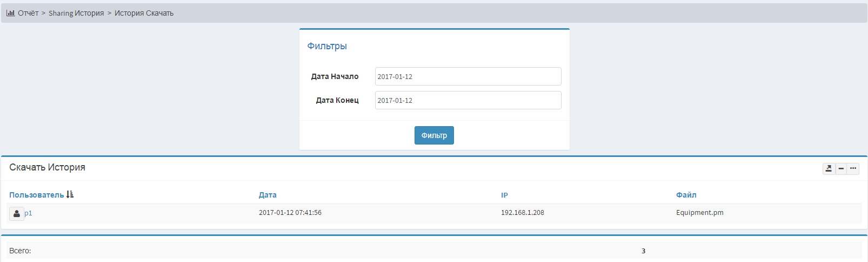Collapse the Скачать История panel
This screenshot has width=868, height=262.
[x=841, y=168]
